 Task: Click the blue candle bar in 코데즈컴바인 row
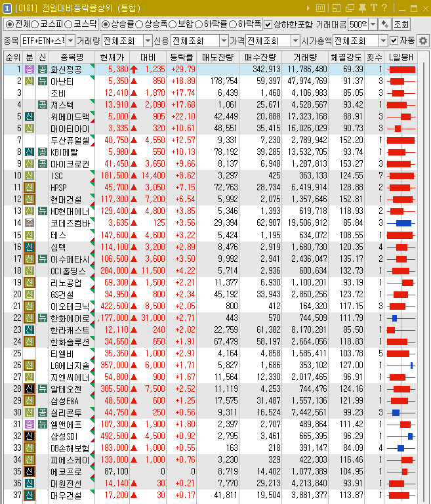pyautogui.click(x=403, y=223)
